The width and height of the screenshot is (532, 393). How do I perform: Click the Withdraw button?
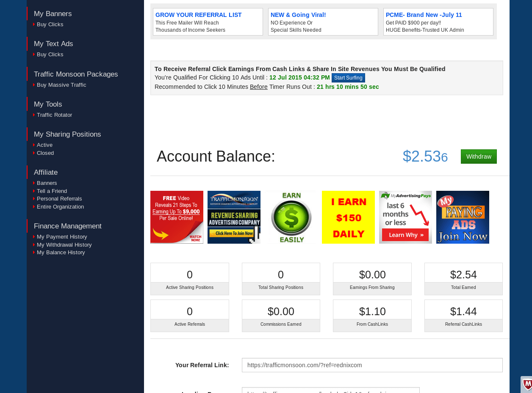tap(479, 157)
